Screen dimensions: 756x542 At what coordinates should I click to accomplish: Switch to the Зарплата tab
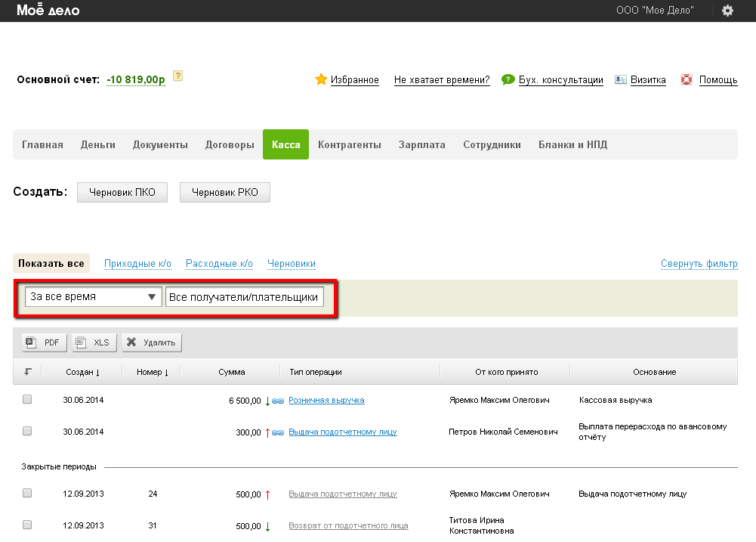point(421,145)
